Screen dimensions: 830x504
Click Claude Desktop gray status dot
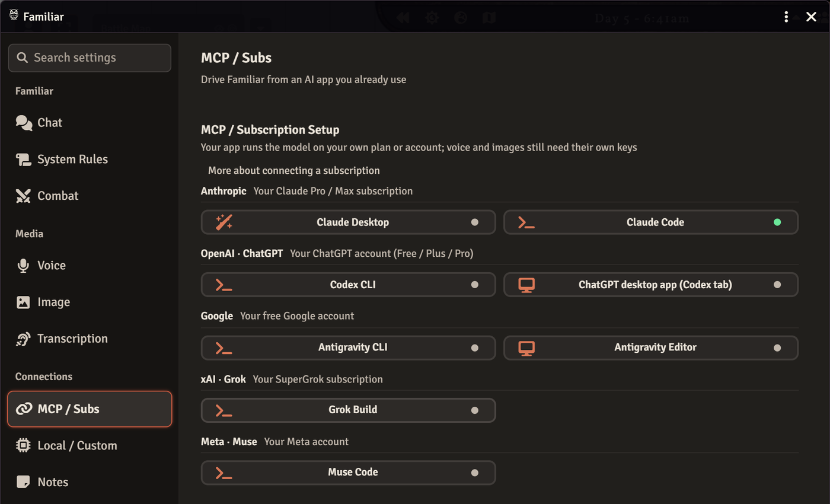pos(474,222)
